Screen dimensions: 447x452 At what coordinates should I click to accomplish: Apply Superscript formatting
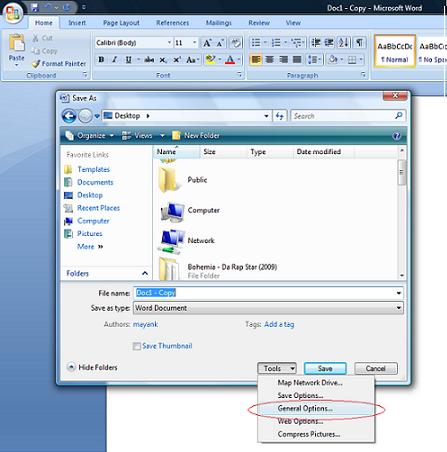(x=177, y=60)
